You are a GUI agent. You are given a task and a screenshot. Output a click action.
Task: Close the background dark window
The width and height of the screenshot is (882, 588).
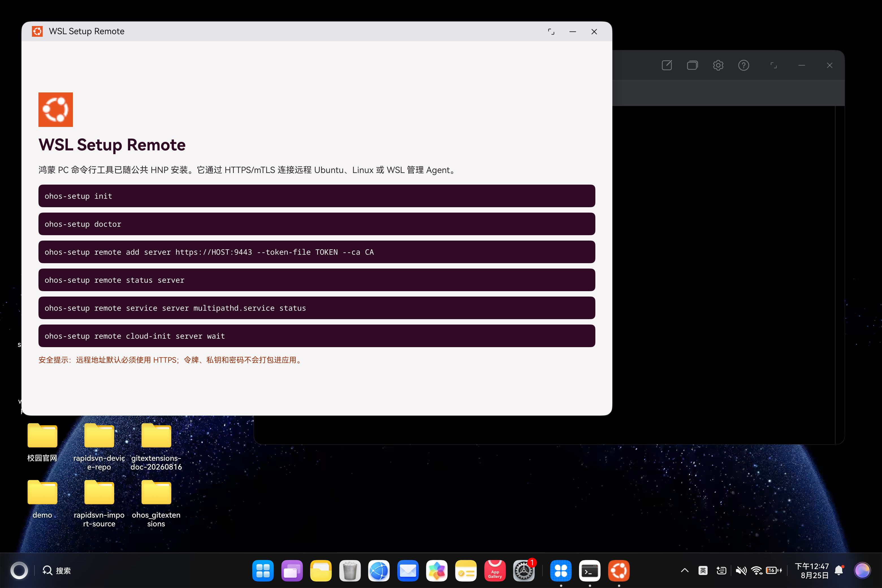pyautogui.click(x=829, y=65)
